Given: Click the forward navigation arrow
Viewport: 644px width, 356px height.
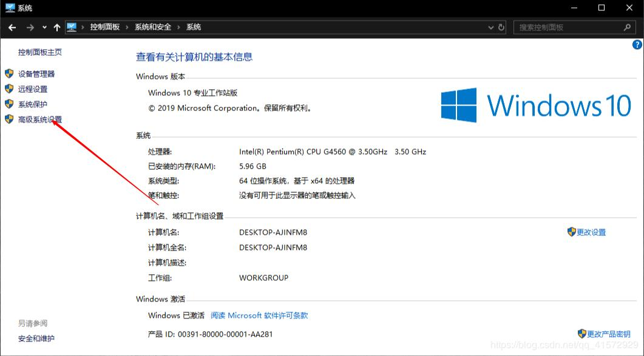Looking at the screenshot, I should [x=30, y=27].
